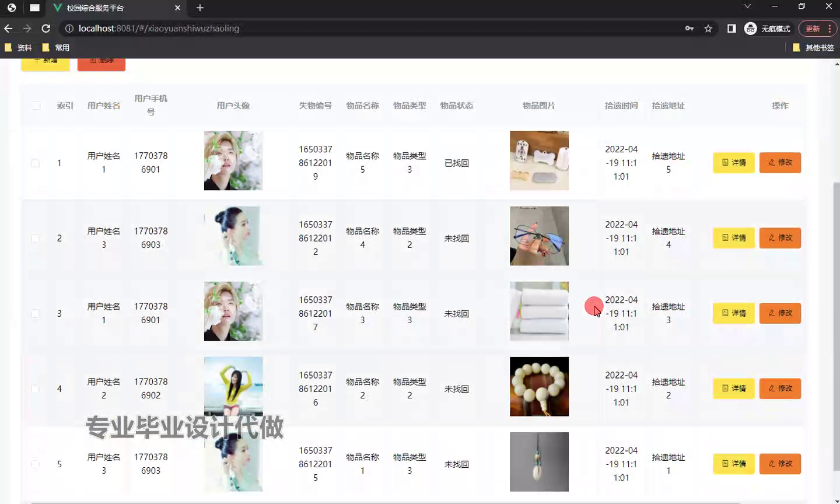Open 详情 for the row with 拾遗地址 5
840x504 pixels.
(x=734, y=163)
